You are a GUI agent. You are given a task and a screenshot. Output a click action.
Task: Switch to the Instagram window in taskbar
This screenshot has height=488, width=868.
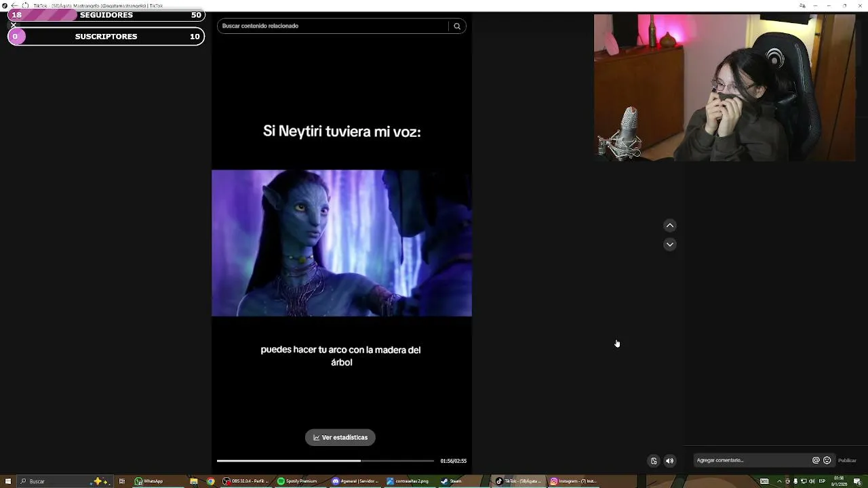click(x=574, y=481)
